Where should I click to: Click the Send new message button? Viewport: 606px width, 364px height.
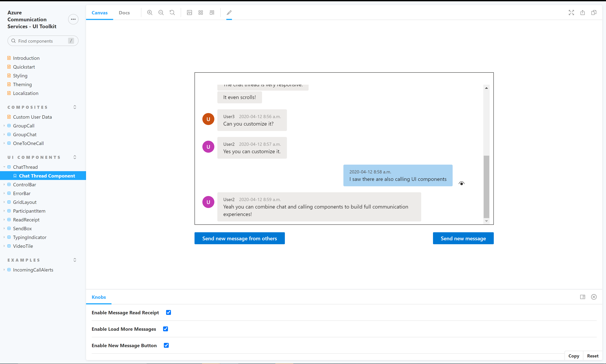click(x=463, y=238)
